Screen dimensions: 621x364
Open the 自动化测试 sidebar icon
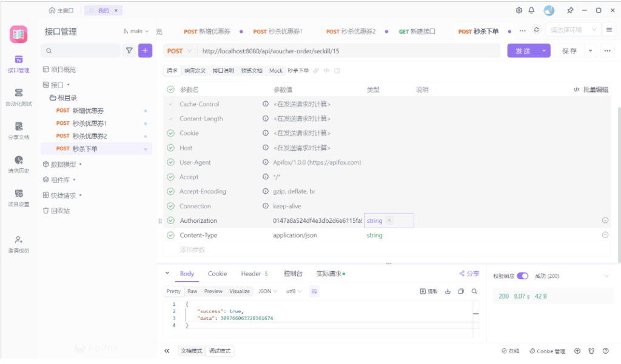[19, 96]
